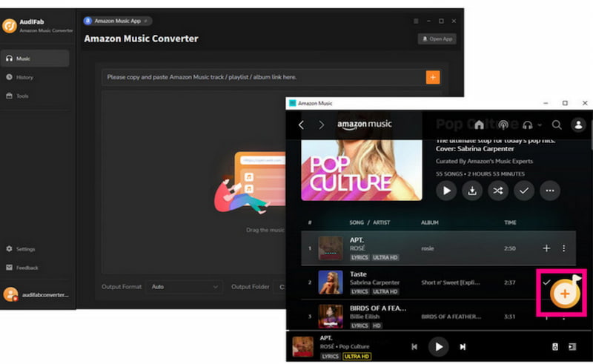This screenshot has height=364, width=593.
Task: Click the song progress bar
Action: [439, 331]
